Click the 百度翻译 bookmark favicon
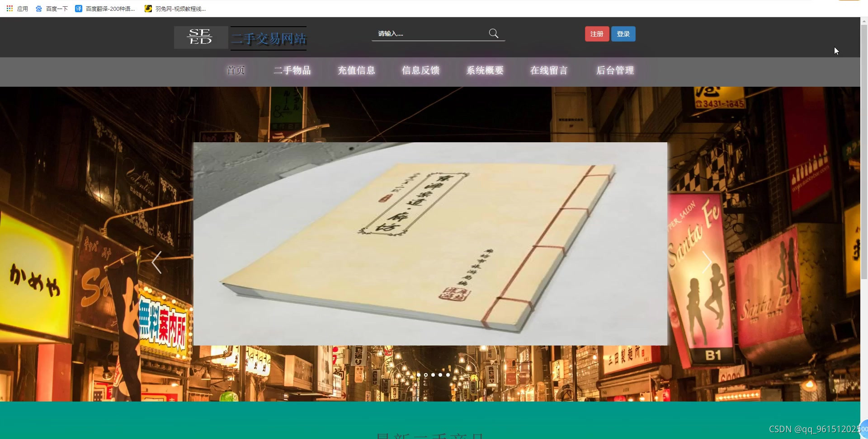The height and width of the screenshot is (439, 868). pyautogui.click(x=79, y=8)
